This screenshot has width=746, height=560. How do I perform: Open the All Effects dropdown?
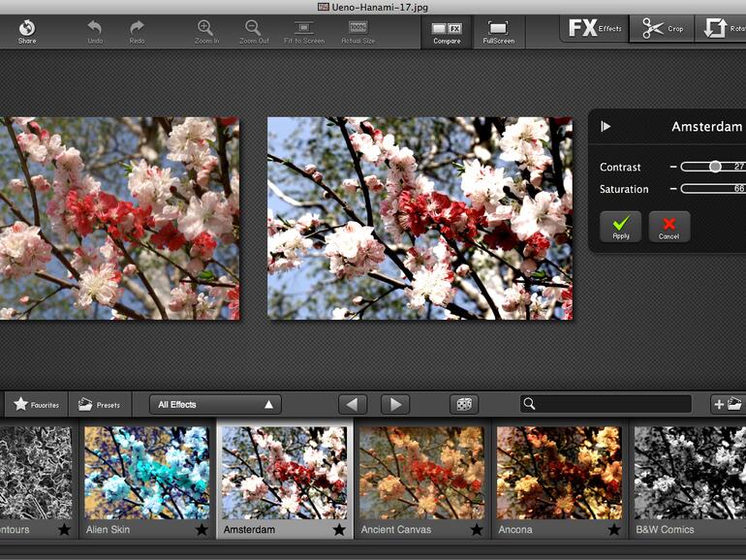215,404
